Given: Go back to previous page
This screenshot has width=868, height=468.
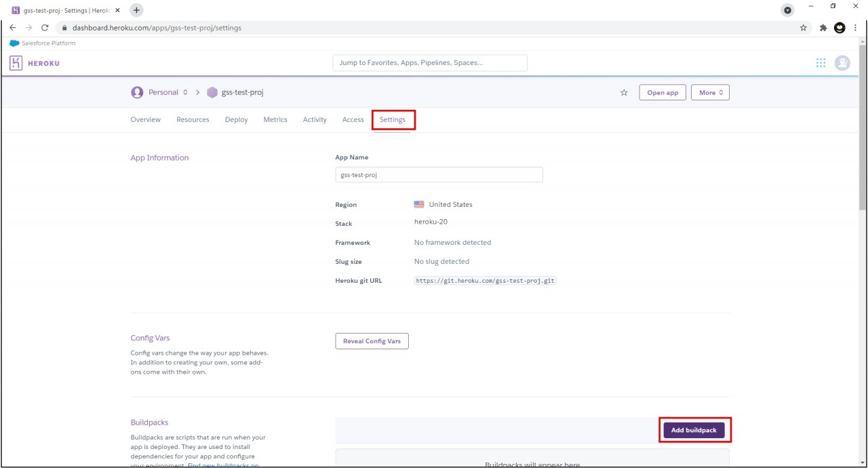Looking at the screenshot, I should 12,28.
